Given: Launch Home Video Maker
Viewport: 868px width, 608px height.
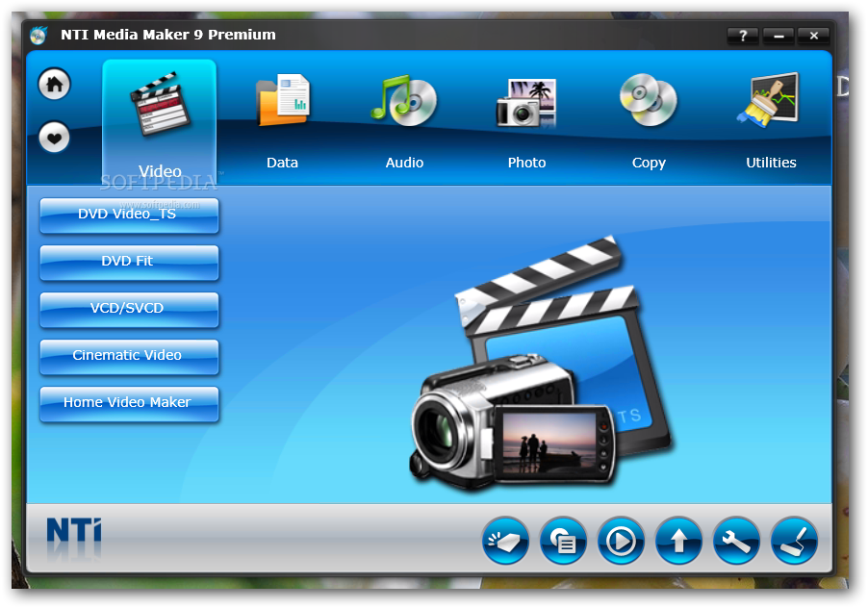Looking at the screenshot, I should (129, 403).
